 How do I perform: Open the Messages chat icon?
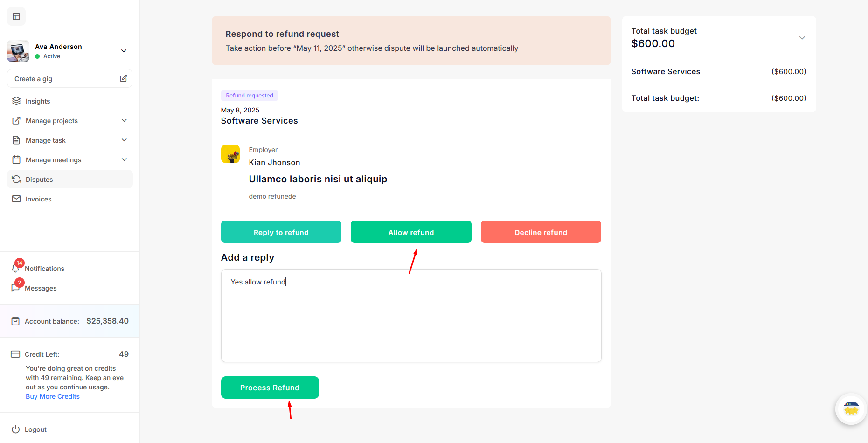click(15, 288)
